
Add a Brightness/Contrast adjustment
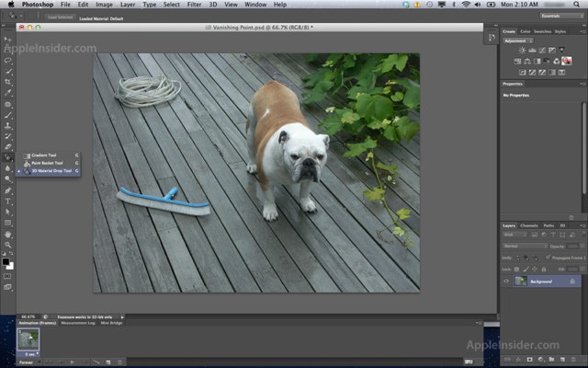pyautogui.click(x=522, y=51)
